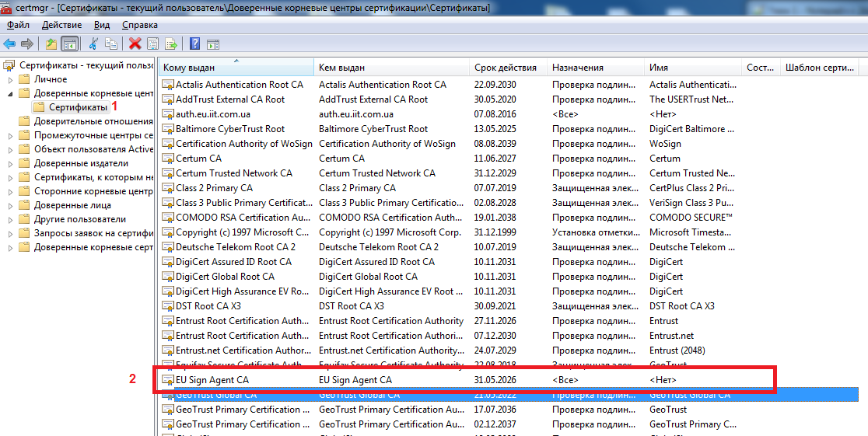
Task: Click expiry date 31.12.1999 cell
Action: tap(495, 232)
